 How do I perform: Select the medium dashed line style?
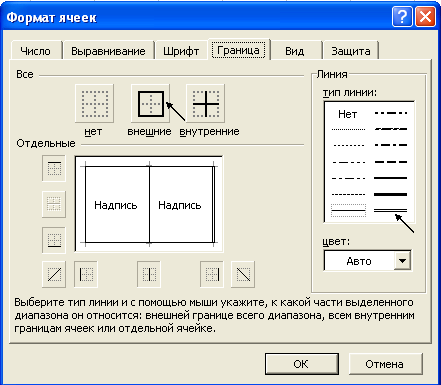click(391, 162)
